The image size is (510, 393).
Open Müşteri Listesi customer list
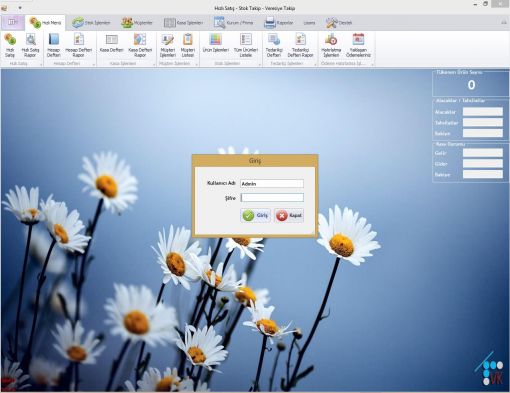click(x=188, y=45)
